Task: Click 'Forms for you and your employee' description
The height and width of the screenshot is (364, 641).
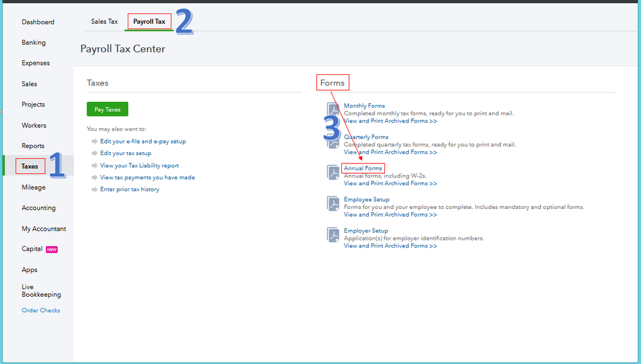Action: [x=464, y=207]
